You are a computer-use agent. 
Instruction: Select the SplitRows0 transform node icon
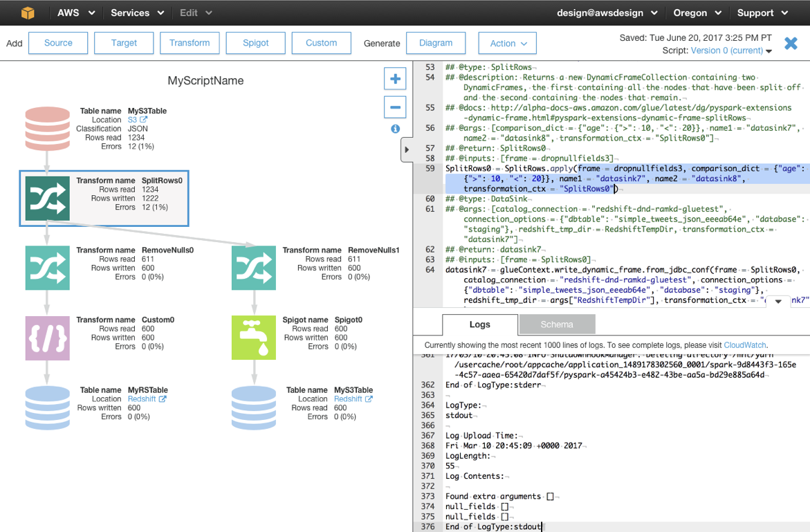[47, 199]
